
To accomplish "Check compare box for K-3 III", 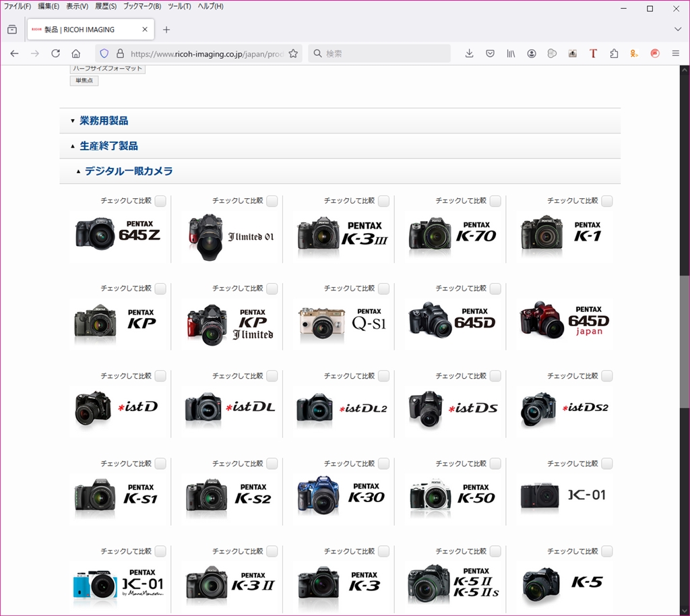I will 383,201.
